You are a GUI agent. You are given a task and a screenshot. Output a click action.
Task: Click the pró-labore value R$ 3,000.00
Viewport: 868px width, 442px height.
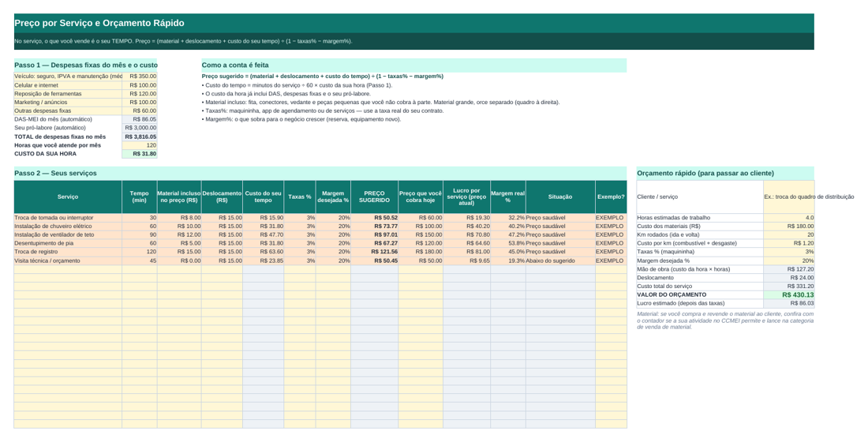pos(140,128)
